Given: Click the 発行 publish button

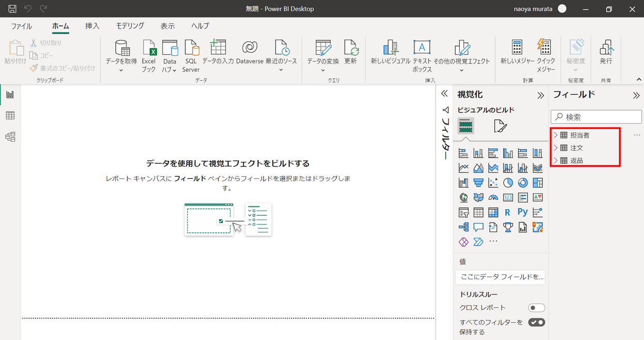Looking at the screenshot, I should [606, 52].
